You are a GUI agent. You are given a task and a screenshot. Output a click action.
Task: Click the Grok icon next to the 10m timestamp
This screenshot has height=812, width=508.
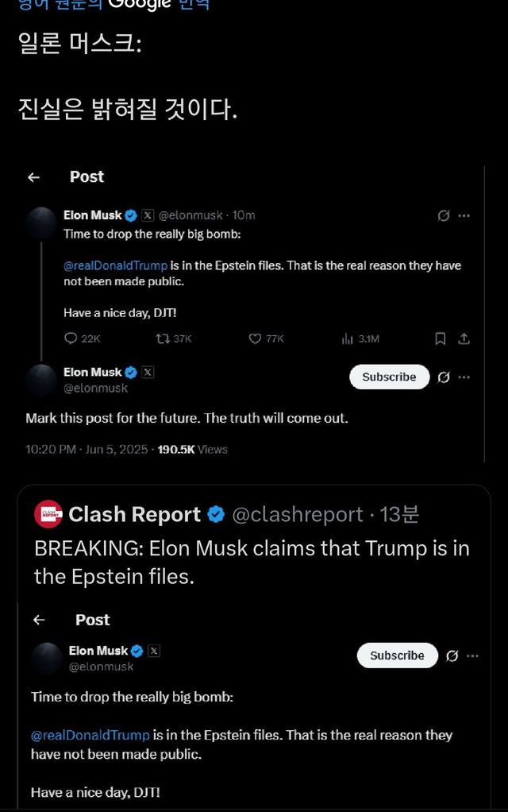444,215
